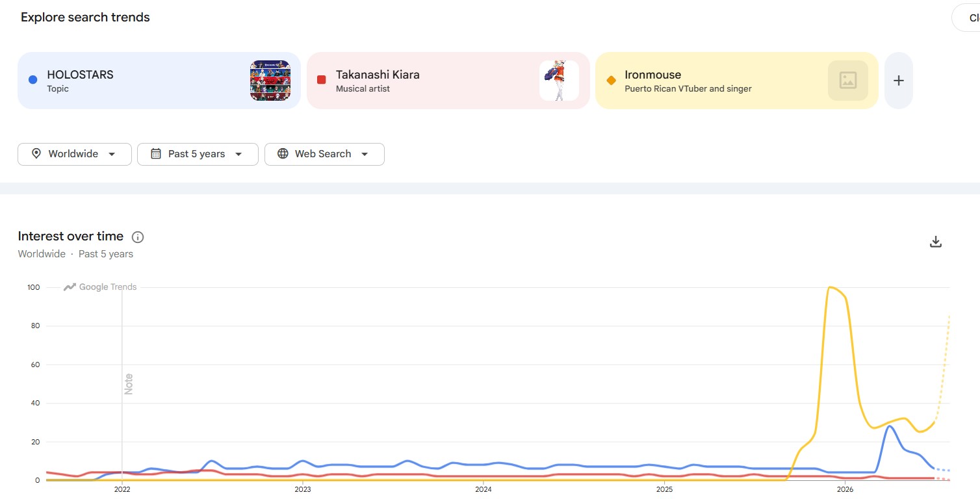Click the HOLOSTARS blue dot indicator
This screenshot has height=499, width=980.
click(x=33, y=80)
